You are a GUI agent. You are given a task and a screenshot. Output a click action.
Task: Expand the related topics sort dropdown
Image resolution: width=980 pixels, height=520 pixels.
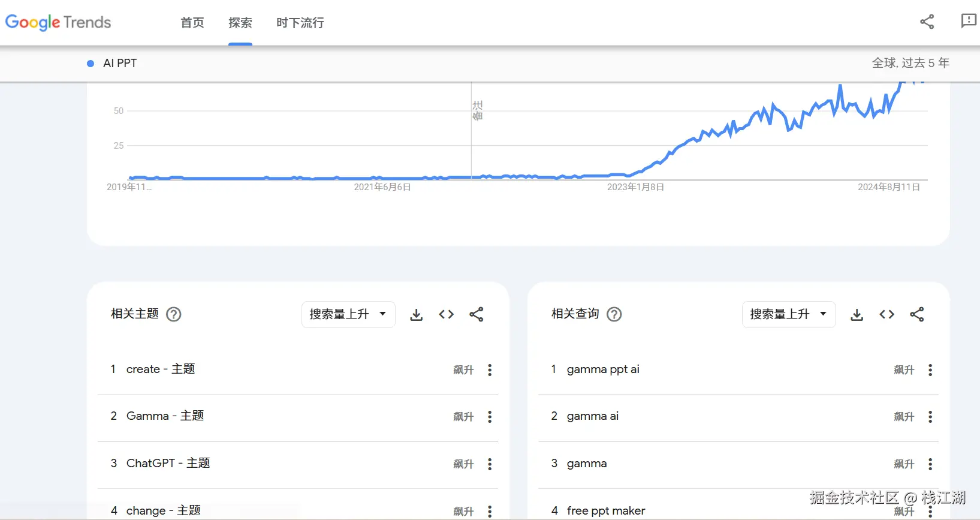click(348, 314)
